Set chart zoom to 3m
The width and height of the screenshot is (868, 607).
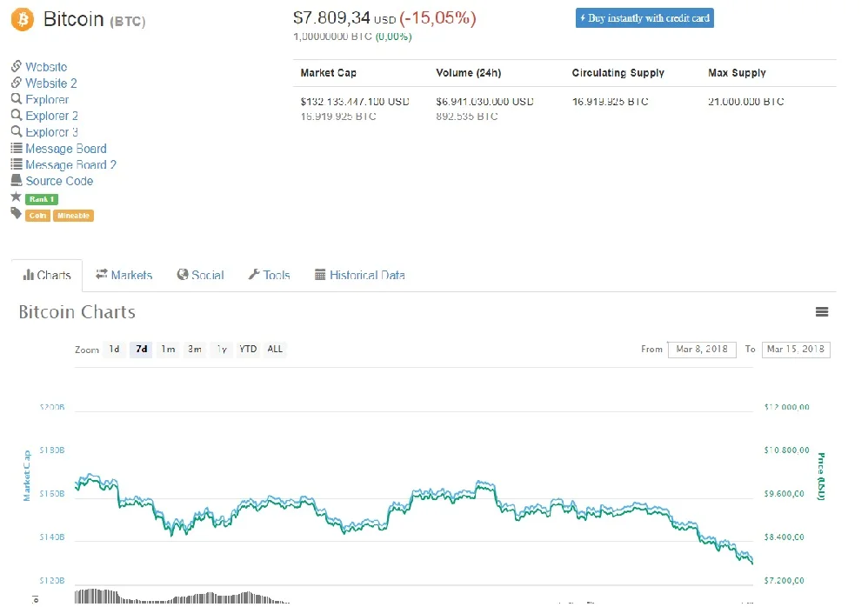[194, 349]
